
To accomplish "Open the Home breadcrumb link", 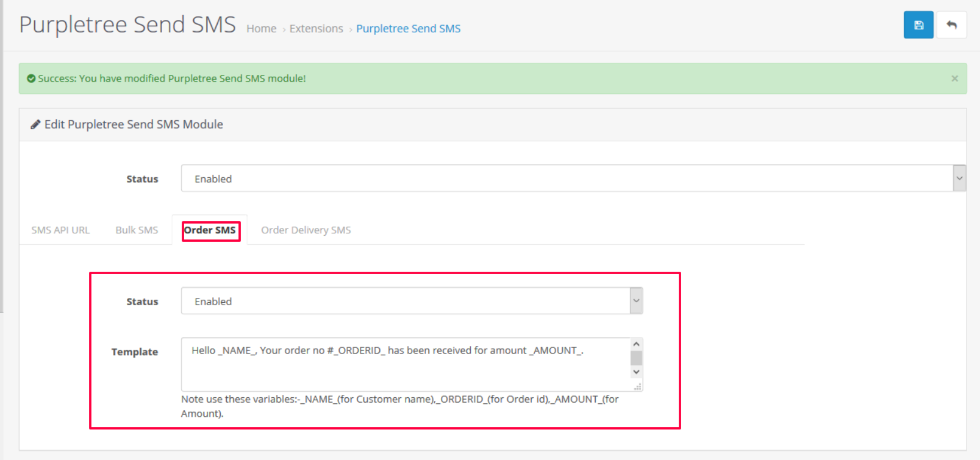I will click(x=261, y=29).
